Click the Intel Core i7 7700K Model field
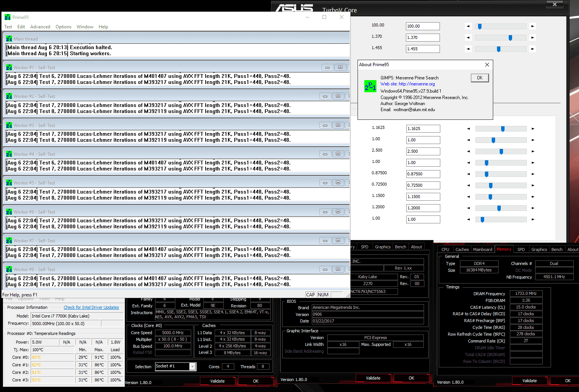The width and height of the screenshot is (579, 392). tap(76, 316)
